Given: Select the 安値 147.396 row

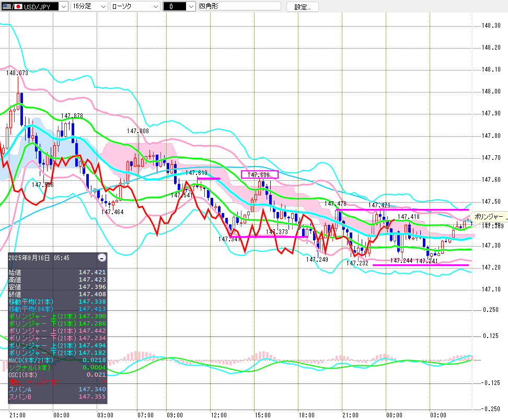Looking at the screenshot, I should coord(57,287).
